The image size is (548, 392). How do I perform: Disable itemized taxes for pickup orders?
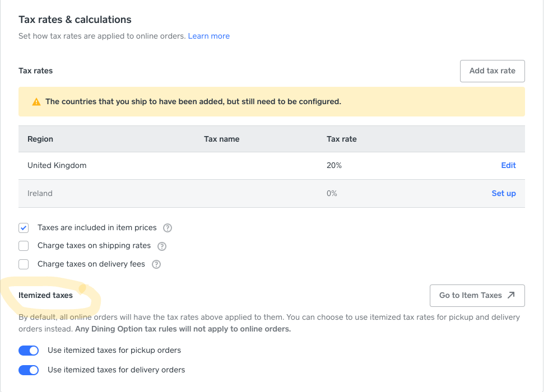coord(29,351)
